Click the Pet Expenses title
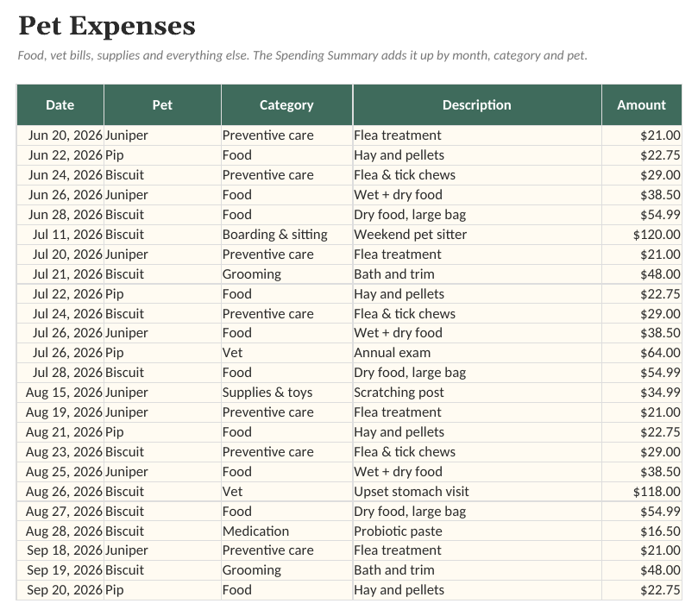This screenshot has width=698, height=616. click(x=107, y=26)
